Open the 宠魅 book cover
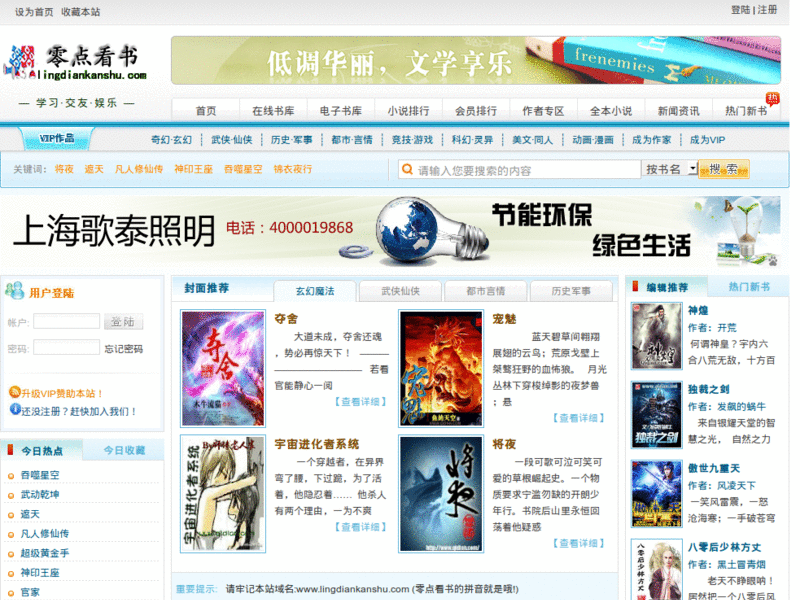The image size is (800, 600). (x=441, y=368)
